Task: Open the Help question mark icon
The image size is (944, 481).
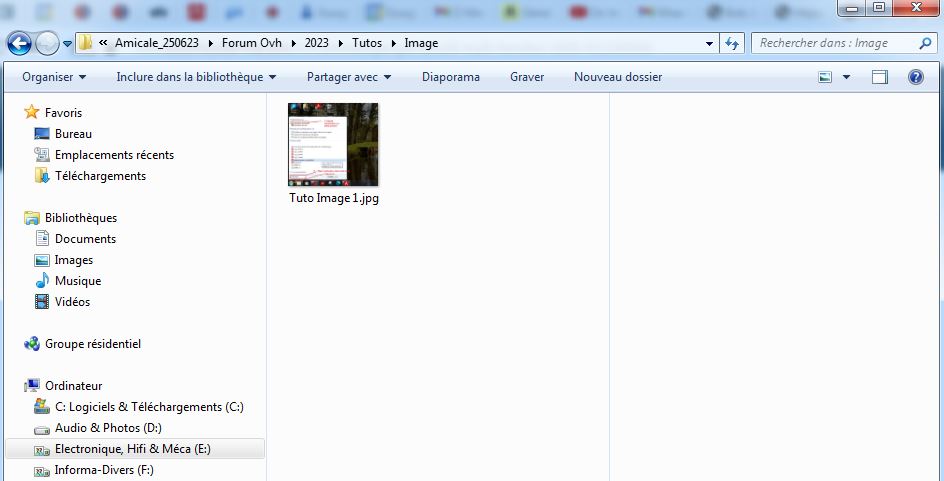Action: [x=915, y=77]
